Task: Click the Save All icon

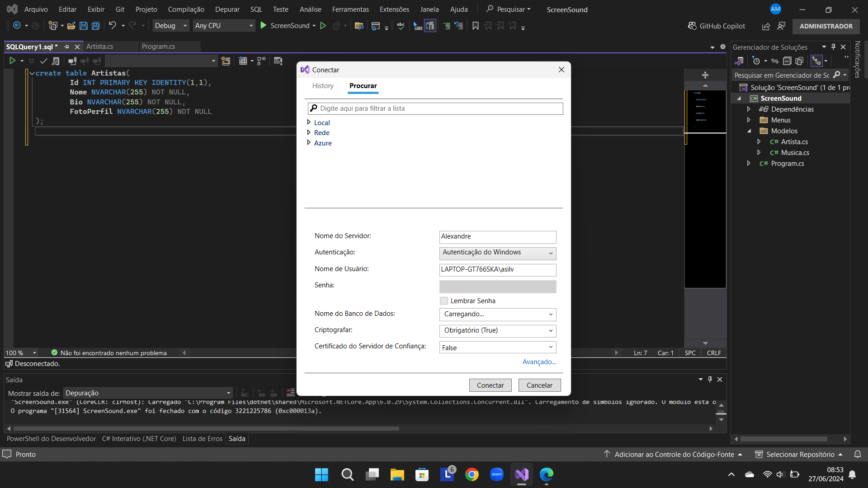Action: coord(95,26)
